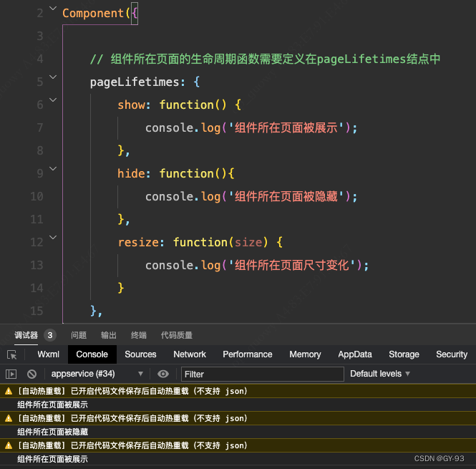Open the 终端 panel tab
Image resolution: width=476 pixels, height=469 pixels.
tap(139, 335)
